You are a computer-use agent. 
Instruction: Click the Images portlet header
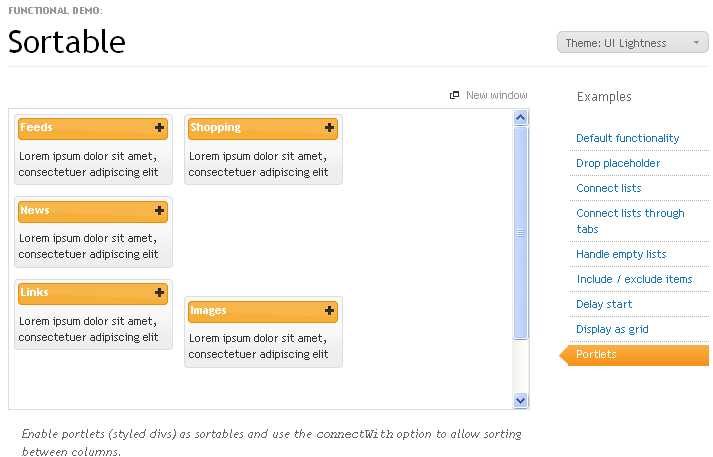point(250,311)
